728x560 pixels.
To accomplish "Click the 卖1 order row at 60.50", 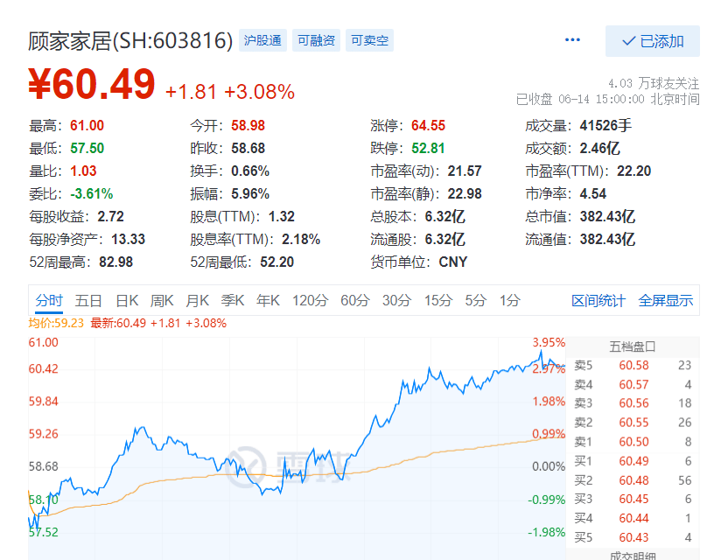I will click(633, 442).
